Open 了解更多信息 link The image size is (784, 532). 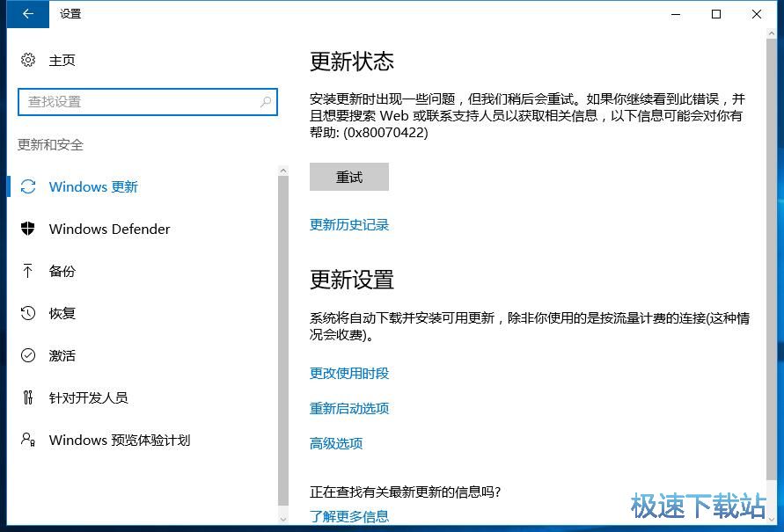[349, 516]
